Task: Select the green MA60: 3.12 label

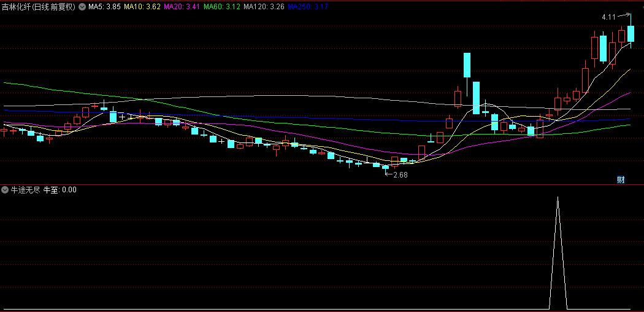Action: (x=222, y=7)
